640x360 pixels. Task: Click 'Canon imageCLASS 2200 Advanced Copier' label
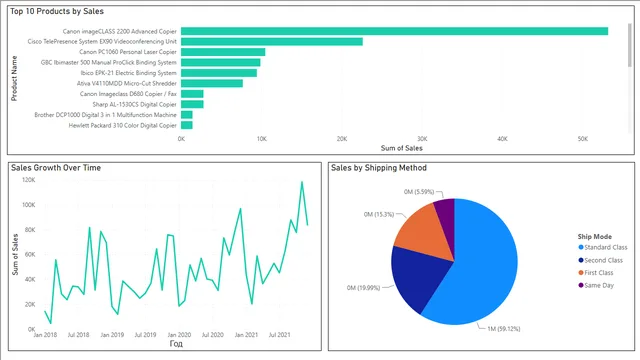(120, 31)
